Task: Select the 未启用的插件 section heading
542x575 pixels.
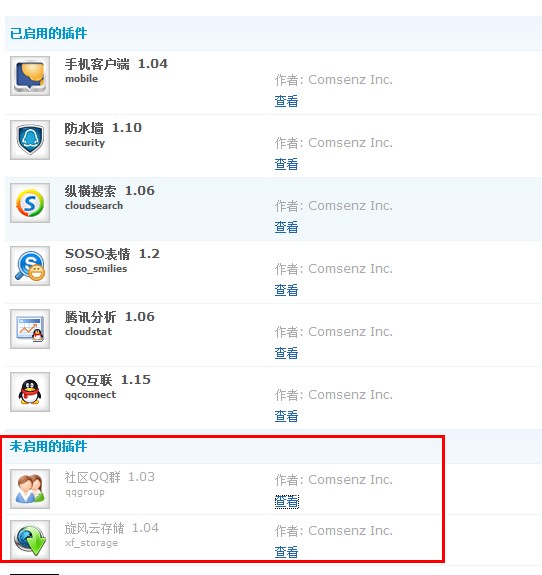Action: pyautogui.click(x=48, y=446)
